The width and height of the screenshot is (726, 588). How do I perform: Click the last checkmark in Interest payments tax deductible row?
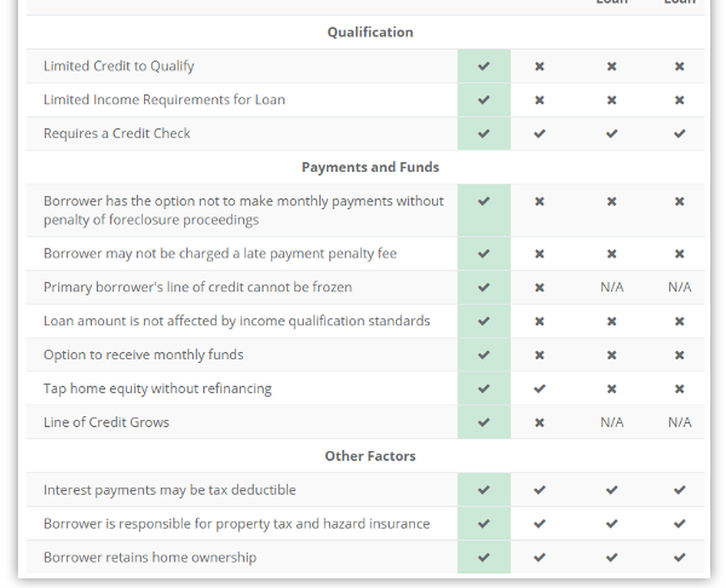point(680,490)
